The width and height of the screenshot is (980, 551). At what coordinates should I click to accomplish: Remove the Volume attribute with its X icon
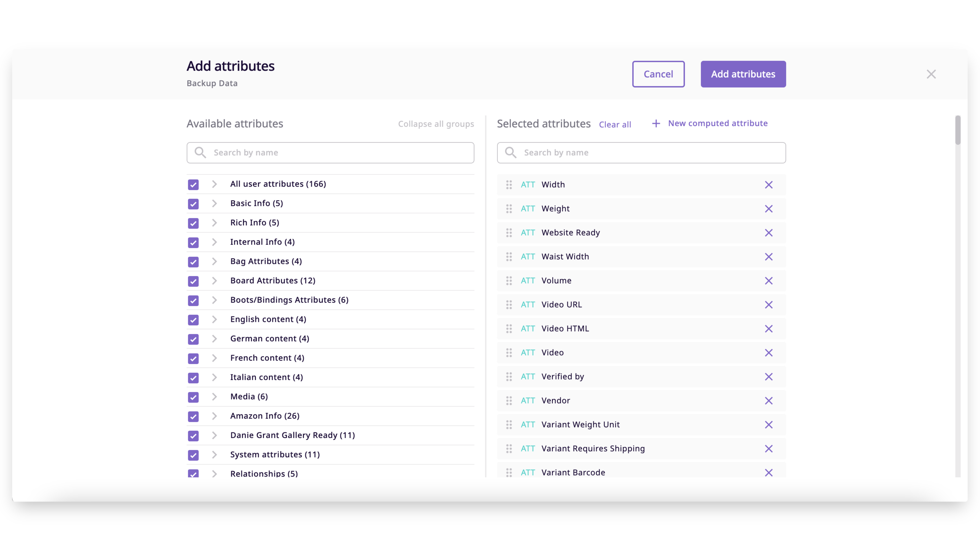pos(769,281)
